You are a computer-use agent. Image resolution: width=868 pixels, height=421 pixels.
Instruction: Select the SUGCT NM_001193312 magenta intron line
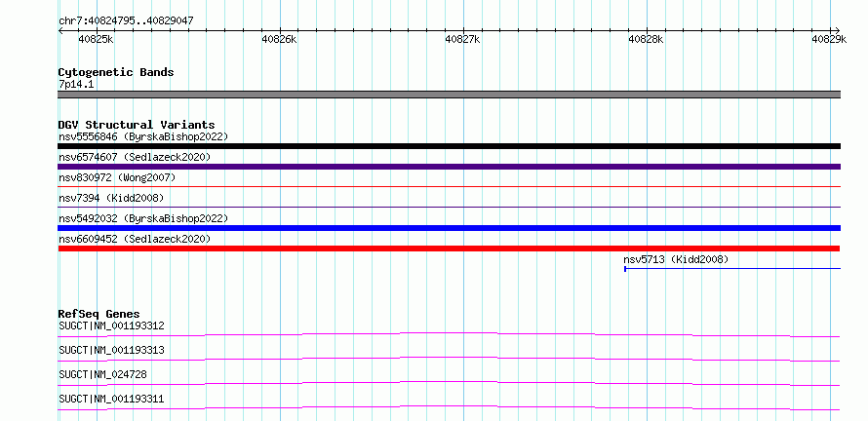click(x=449, y=334)
